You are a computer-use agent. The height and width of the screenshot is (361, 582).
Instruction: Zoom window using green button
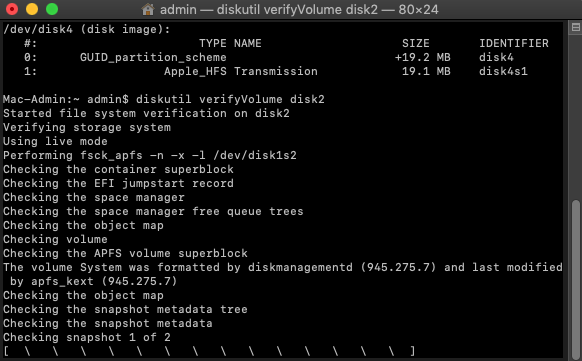[x=52, y=9]
